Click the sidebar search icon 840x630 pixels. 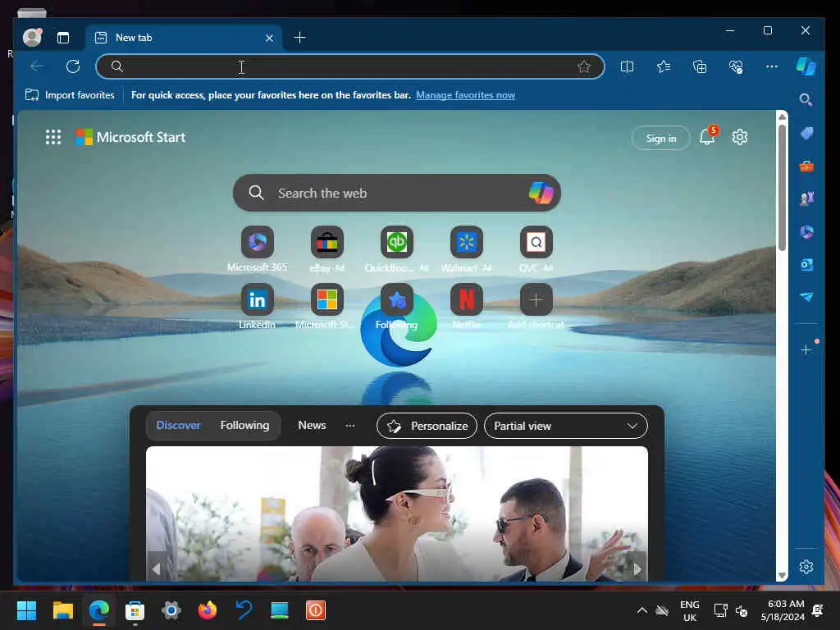(806, 99)
